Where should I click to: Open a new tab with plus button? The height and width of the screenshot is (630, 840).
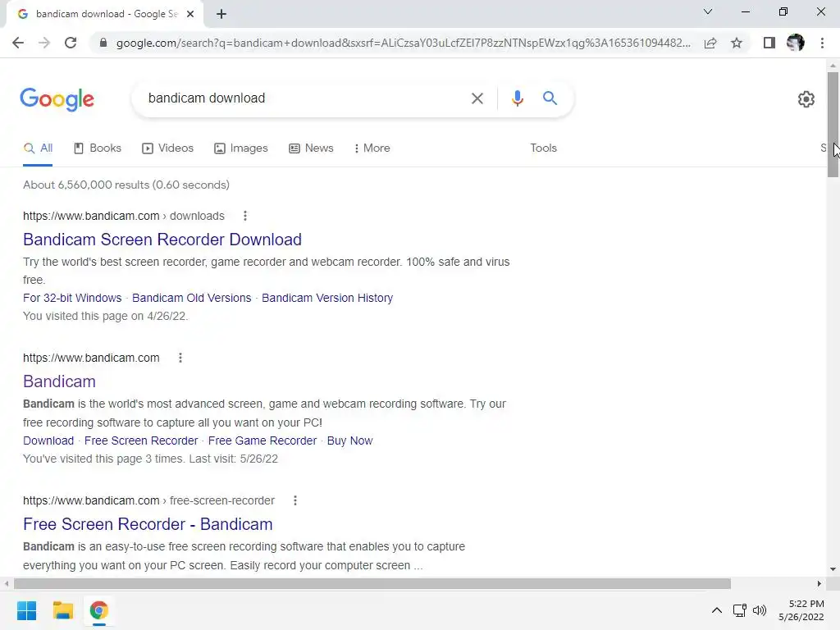[221, 14]
